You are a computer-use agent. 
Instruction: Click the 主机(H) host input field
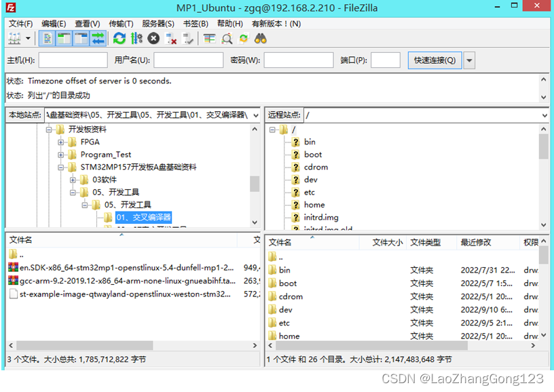click(73, 60)
